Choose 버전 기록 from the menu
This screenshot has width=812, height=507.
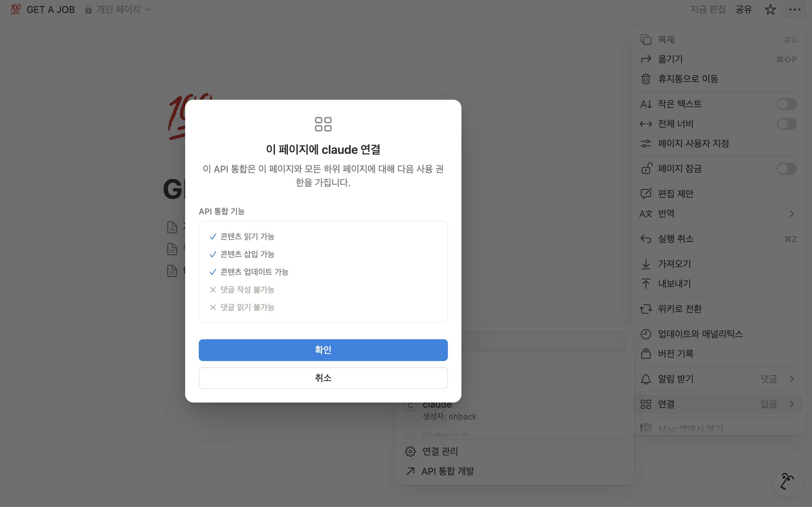[718, 354]
